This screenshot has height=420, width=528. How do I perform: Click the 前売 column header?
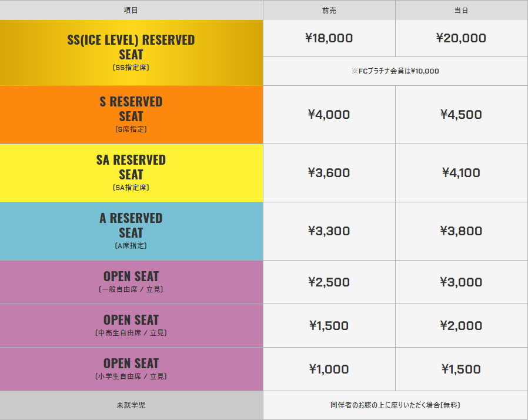point(329,10)
